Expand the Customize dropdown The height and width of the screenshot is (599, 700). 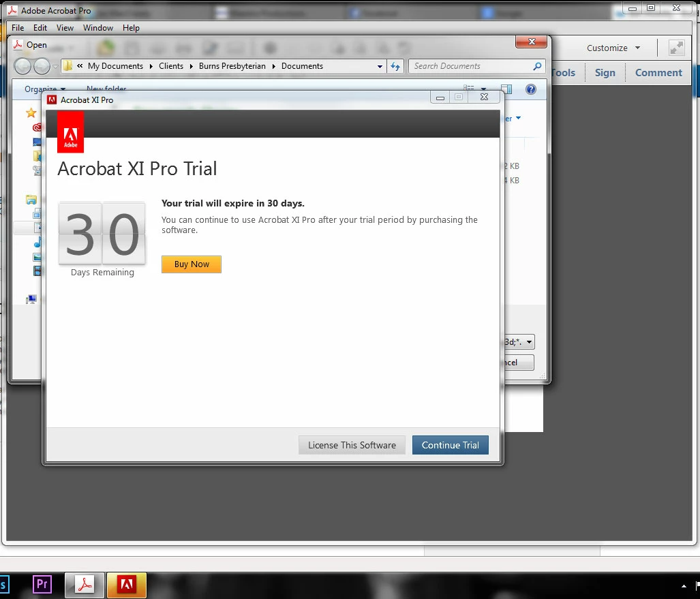point(613,48)
